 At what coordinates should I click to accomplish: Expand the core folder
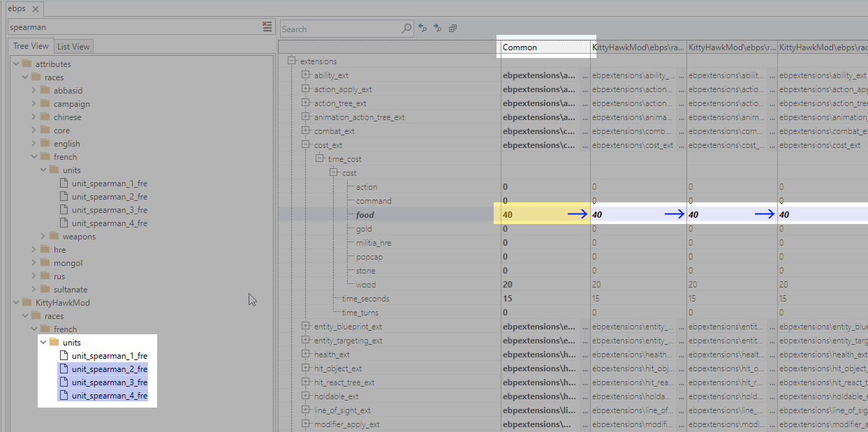[34, 131]
